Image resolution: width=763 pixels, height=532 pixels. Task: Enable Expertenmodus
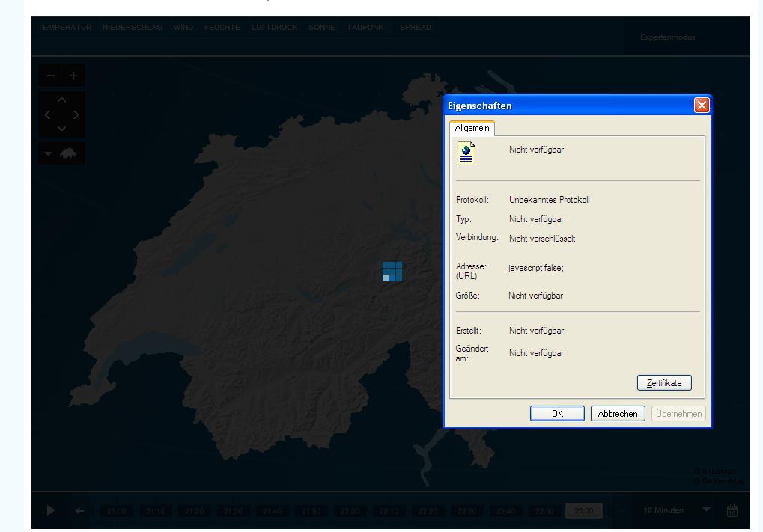(x=667, y=37)
